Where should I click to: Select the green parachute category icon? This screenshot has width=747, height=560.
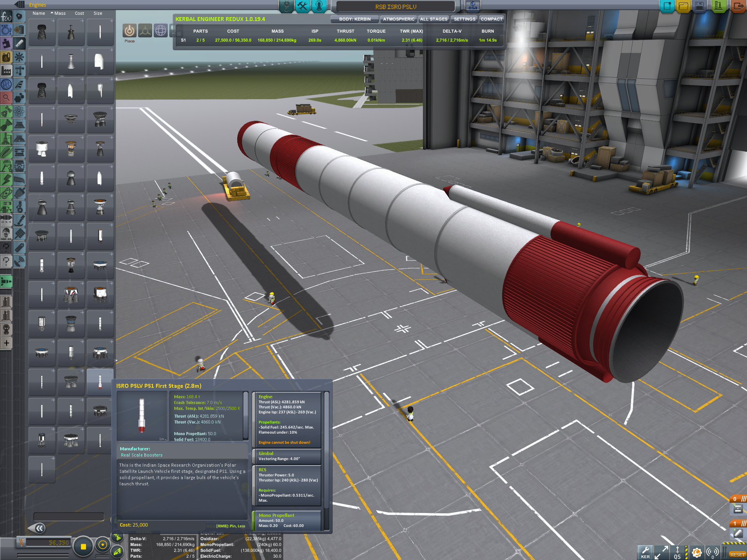click(6, 166)
